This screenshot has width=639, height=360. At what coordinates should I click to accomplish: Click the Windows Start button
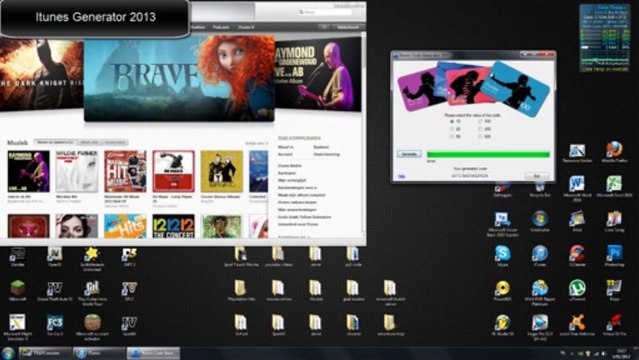(8, 353)
